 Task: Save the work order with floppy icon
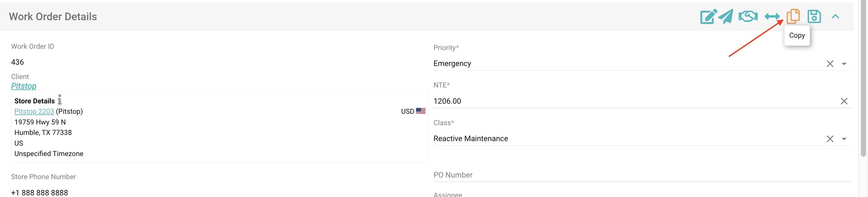point(814,17)
